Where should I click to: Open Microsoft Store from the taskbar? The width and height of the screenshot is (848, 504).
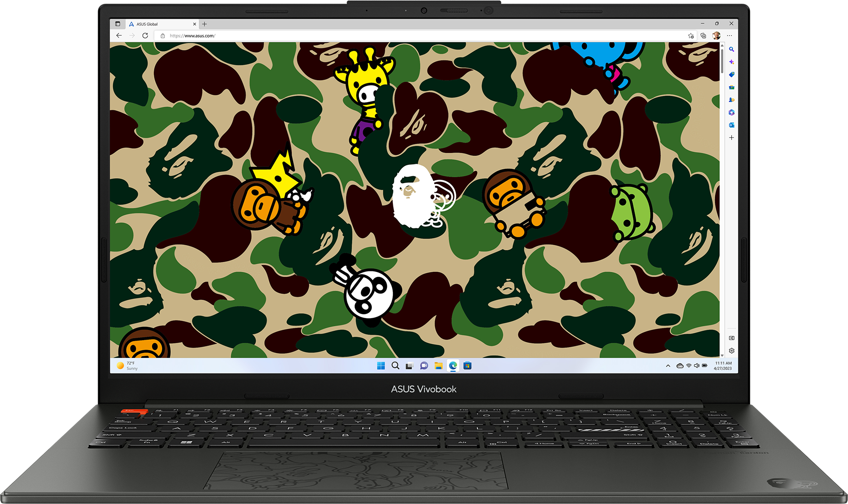coord(467,366)
